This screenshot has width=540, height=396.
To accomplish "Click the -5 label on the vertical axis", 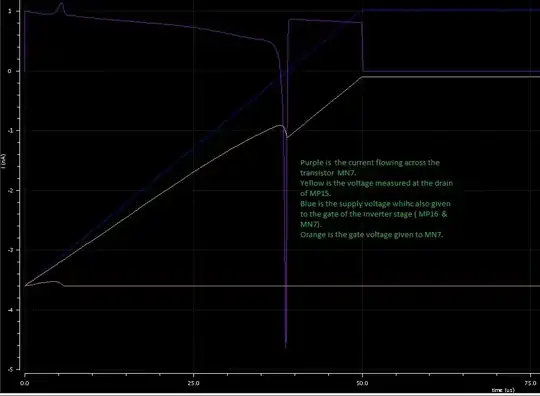I will tap(9, 369).
